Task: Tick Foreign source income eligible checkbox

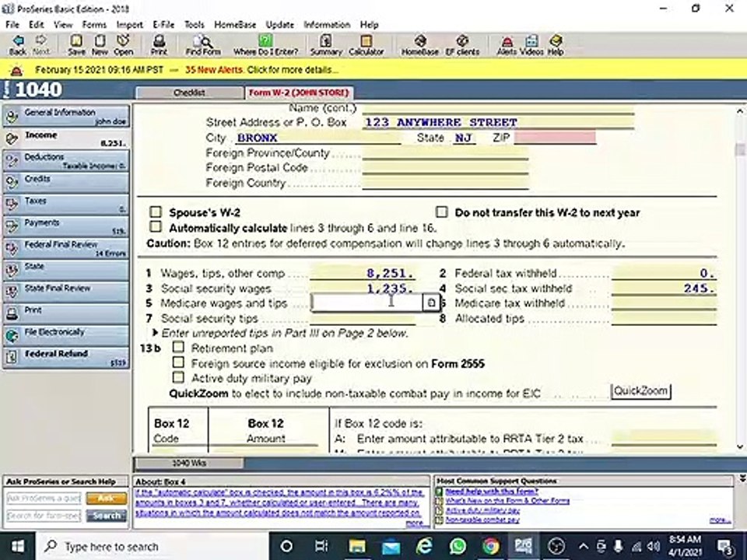Action: pyautogui.click(x=178, y=362)
